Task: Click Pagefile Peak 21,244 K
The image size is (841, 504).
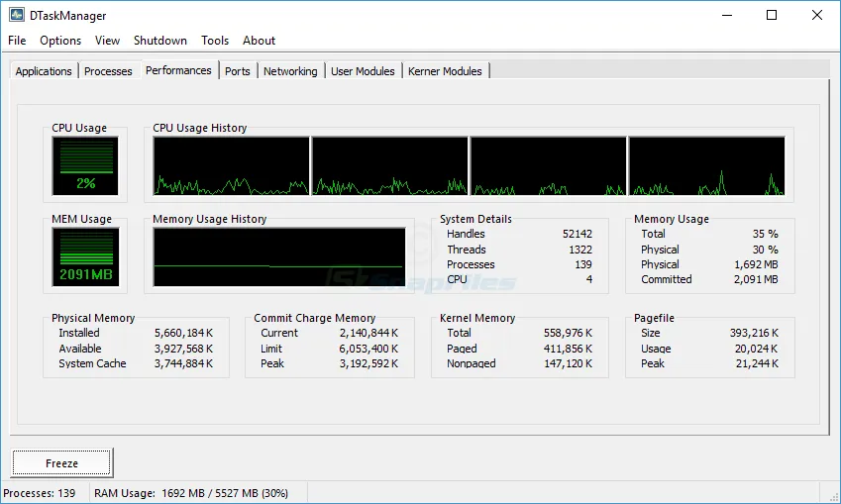Action: 756,363
